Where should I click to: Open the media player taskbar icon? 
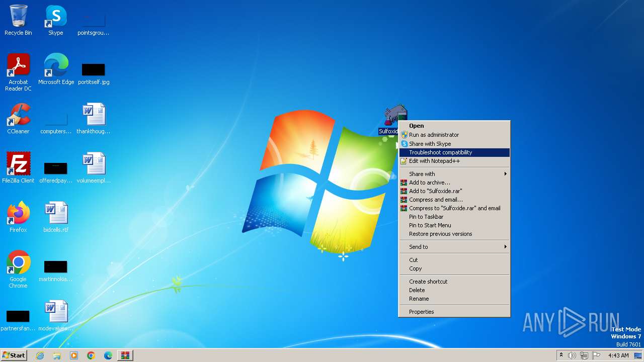[74, 355]
